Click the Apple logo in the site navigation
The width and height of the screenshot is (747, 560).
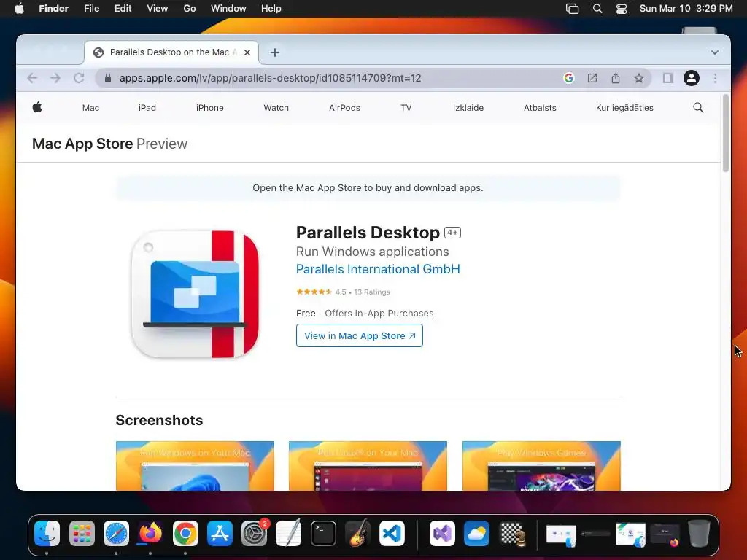[x=37, y=107]
